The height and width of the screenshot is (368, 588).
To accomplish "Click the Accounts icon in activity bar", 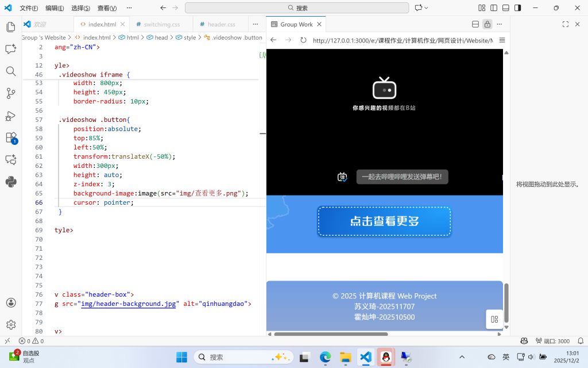I will (x=10, y=302).
